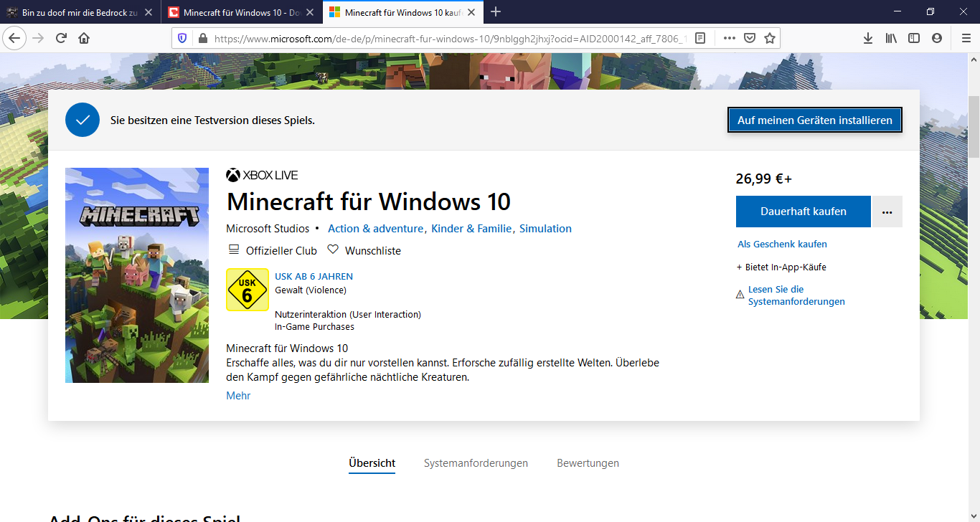
Task: Open the 'Simulation' category link
Action: (545, 229)
